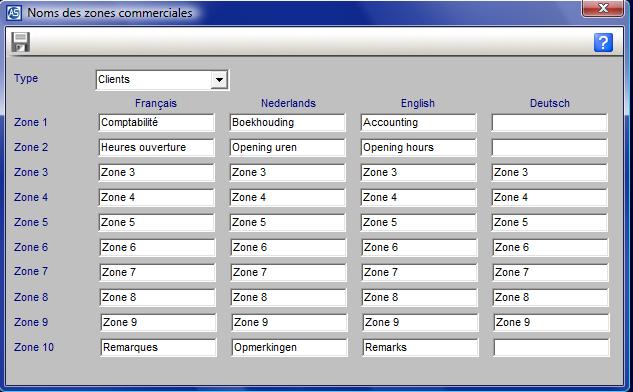Image resolution: width=633 pixels, height=392 pixels.
Task: Click the English column header
Action: pyautogui.click(x=418, y=103)
